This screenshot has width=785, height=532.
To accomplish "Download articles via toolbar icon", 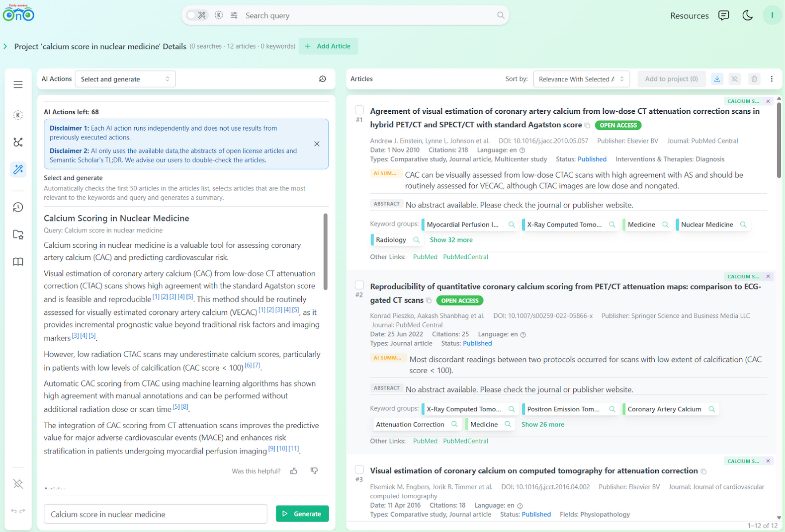I will [717, 79].
